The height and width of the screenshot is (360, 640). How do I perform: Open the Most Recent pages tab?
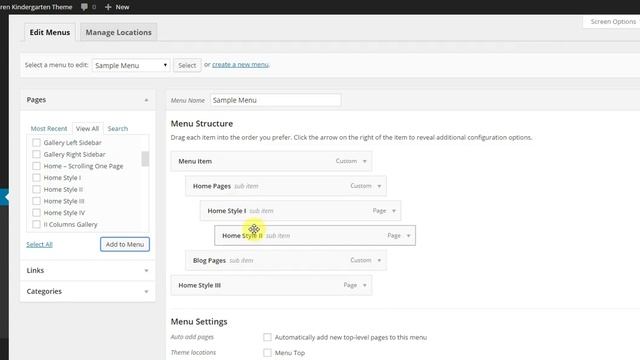click(x=49, y=129)
